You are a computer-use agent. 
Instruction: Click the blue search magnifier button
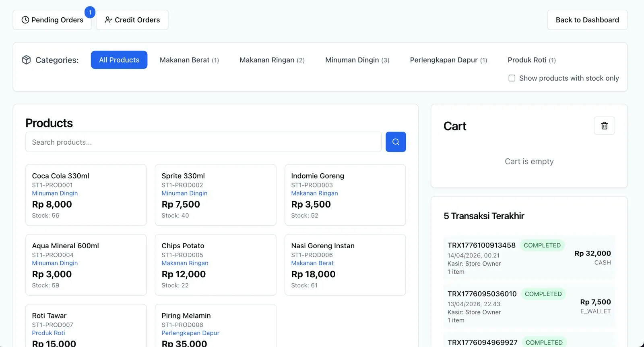coord(395,142)
